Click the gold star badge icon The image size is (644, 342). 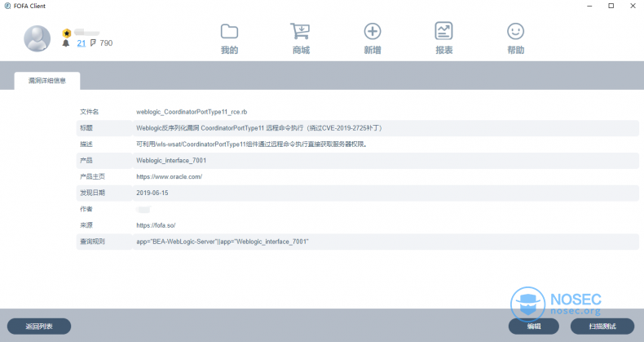click(x=67, y=33)
